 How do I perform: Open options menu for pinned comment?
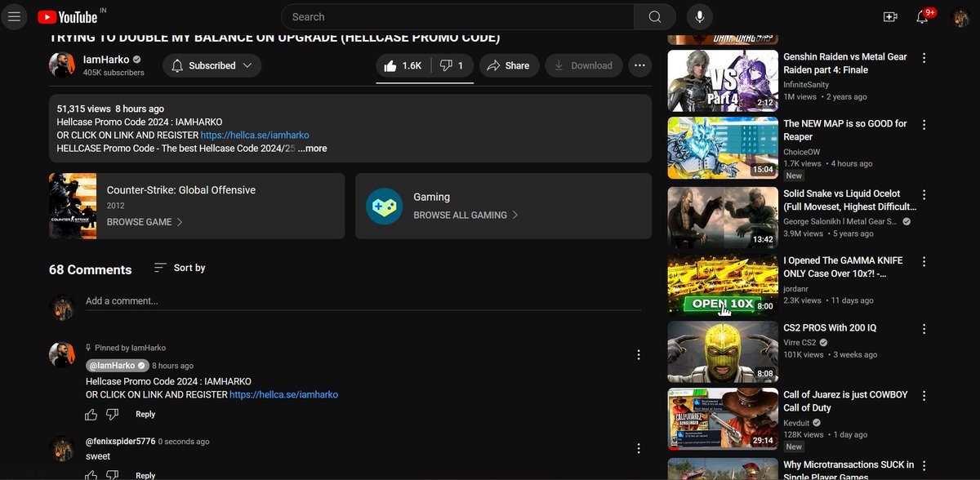point(639,355)
